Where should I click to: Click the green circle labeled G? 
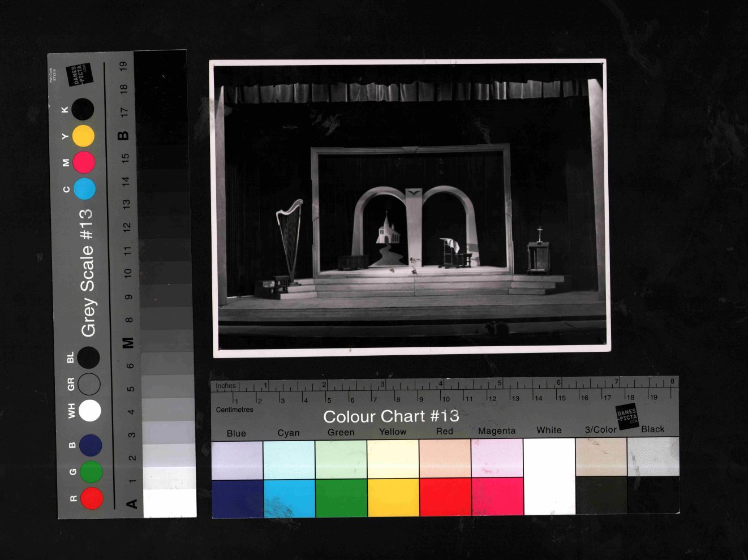point(91,471)
